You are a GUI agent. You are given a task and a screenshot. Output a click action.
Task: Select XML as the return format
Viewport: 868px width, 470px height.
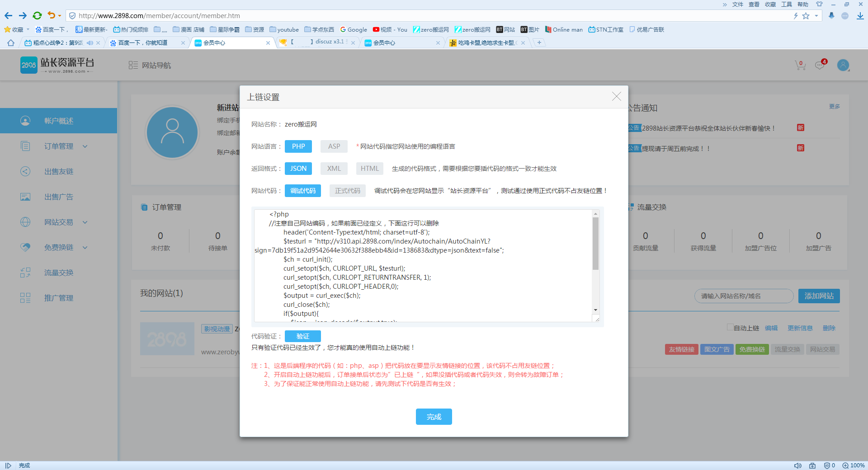click(334, 168)
